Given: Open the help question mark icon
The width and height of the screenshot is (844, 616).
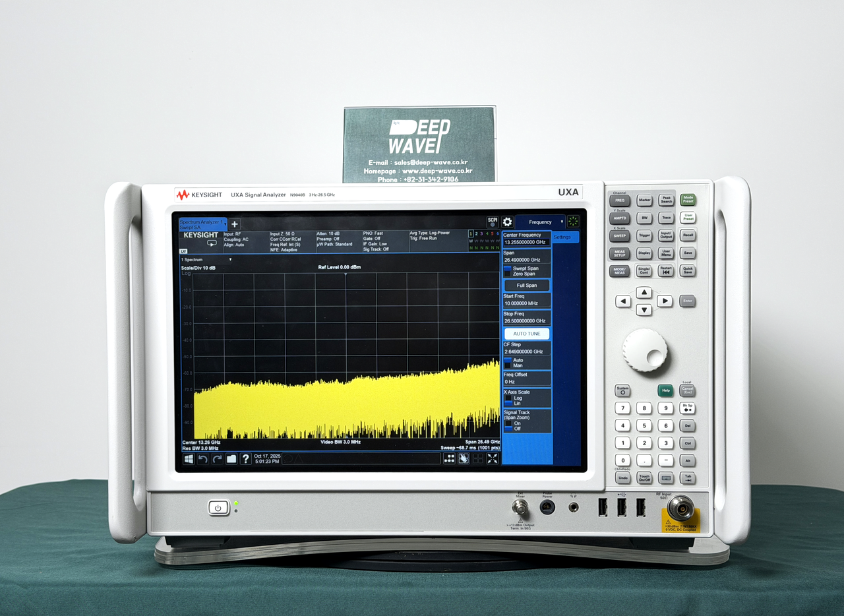Looking at the screenshot, I should coord(245,459).
